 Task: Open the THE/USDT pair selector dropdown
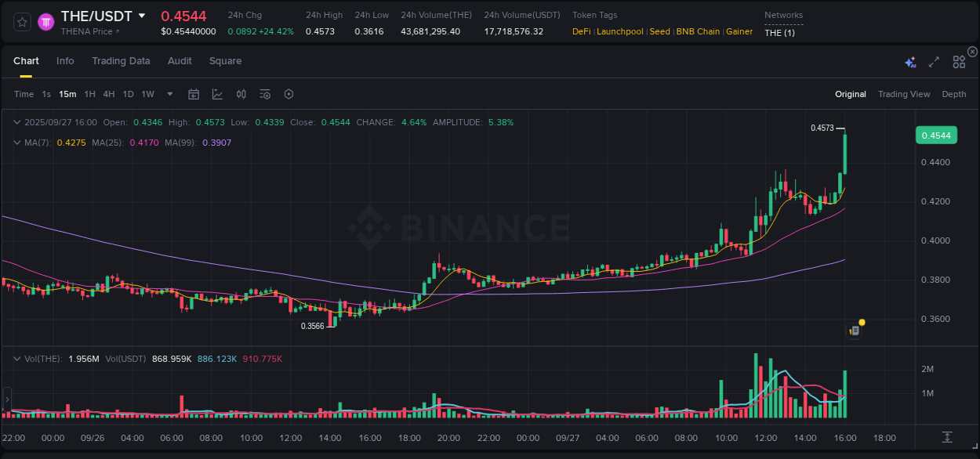point(142,16)
